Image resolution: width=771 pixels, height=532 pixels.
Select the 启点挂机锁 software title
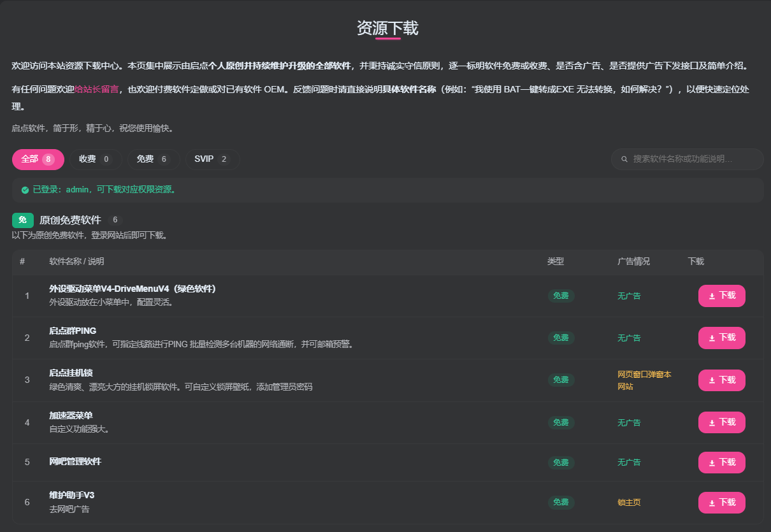71,373
